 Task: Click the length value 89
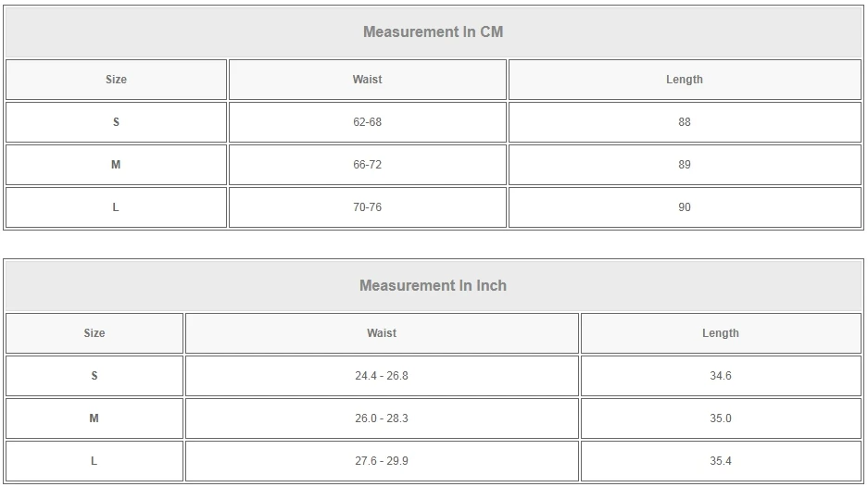684,165
